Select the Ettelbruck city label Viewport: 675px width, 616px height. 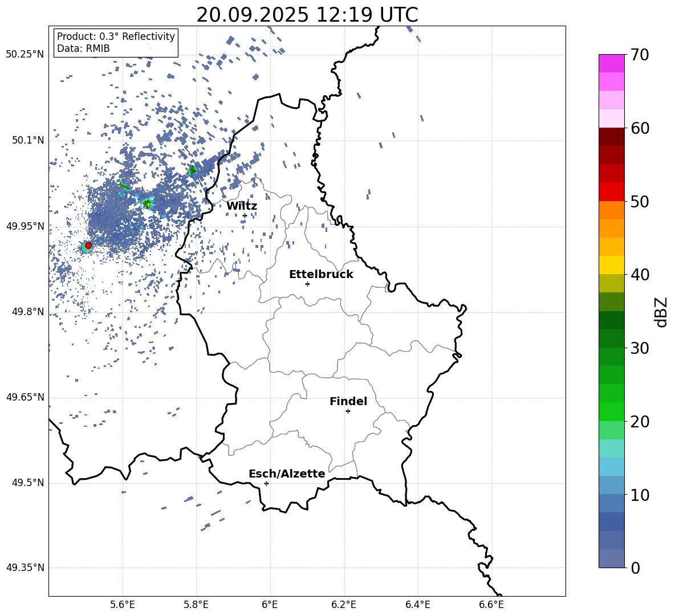pos(321,275)
